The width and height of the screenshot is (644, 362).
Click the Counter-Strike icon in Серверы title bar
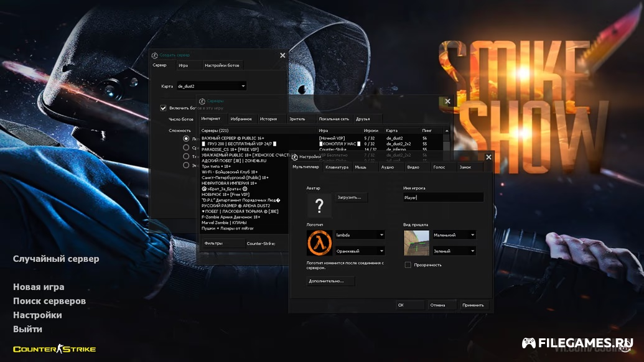click(x=202, y=101)
